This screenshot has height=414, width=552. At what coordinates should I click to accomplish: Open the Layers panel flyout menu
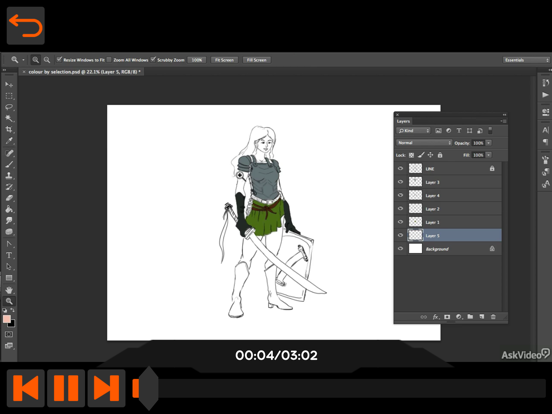pos(504,121)
